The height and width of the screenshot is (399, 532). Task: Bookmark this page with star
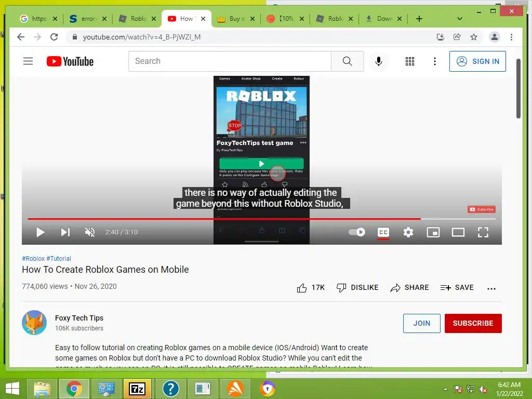474,37
